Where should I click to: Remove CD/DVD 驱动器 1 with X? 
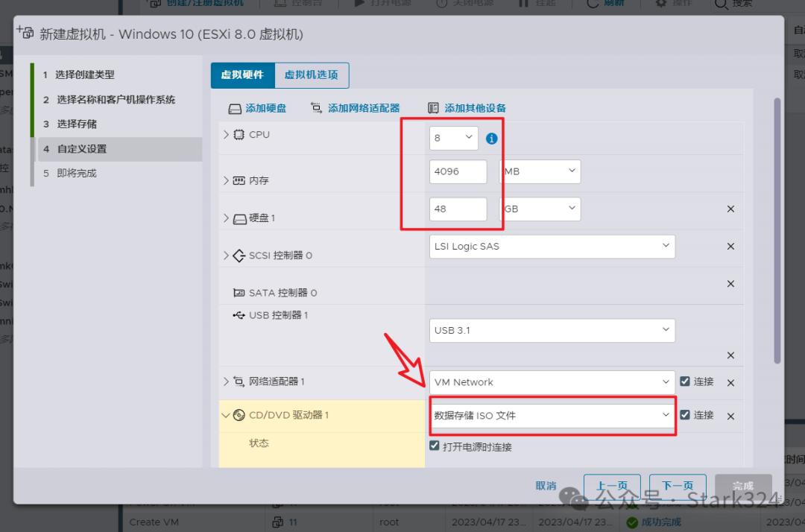(730, 416)
